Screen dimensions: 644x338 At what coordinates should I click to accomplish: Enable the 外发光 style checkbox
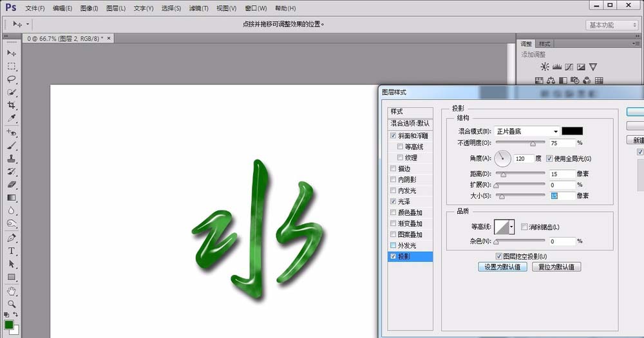393,245
